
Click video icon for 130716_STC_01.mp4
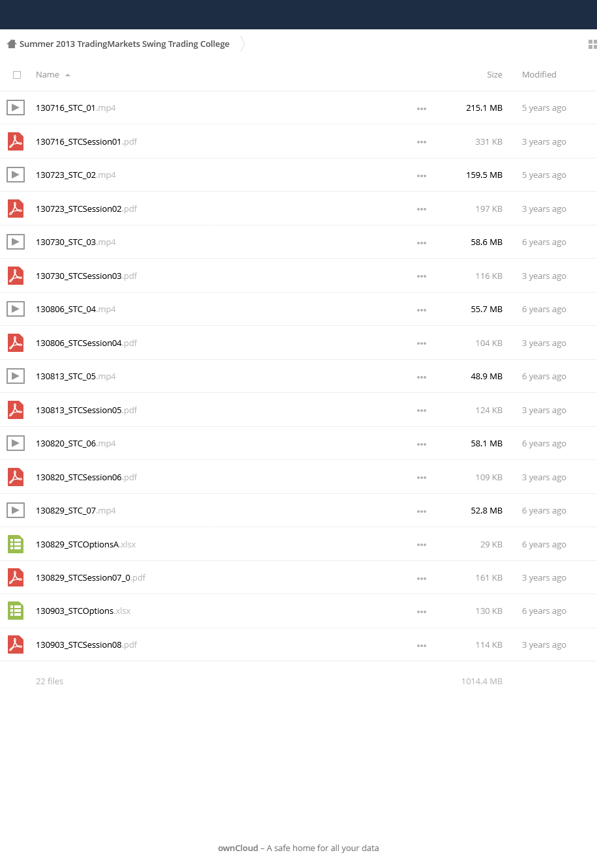pos(16,108)
